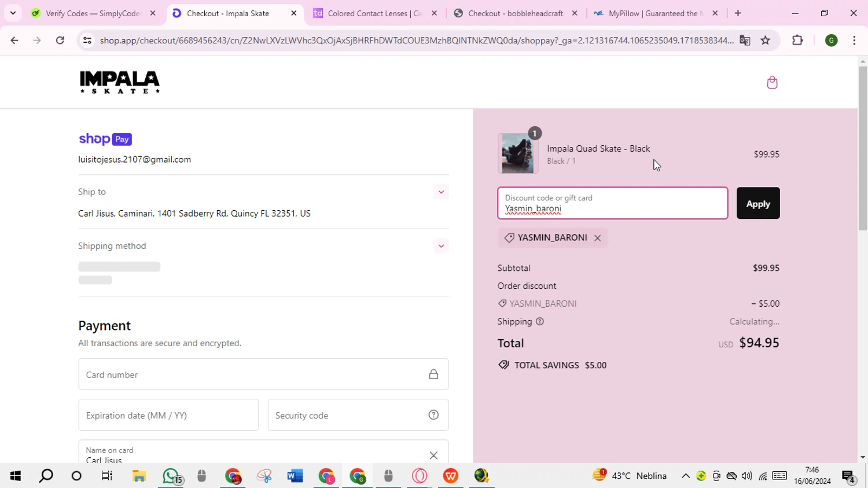Open the Chrome three-dot menu
The image size is (868, 488).
coord(854,41)
